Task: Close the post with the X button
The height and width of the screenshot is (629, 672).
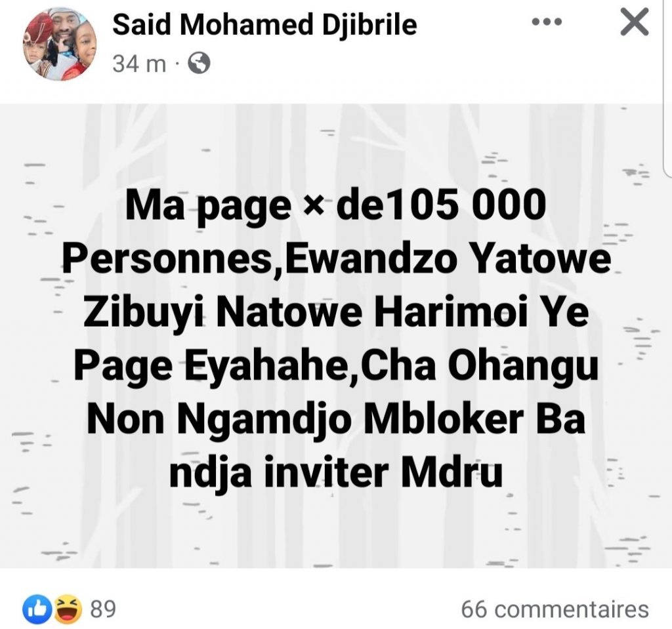Action: click(635, 22)
